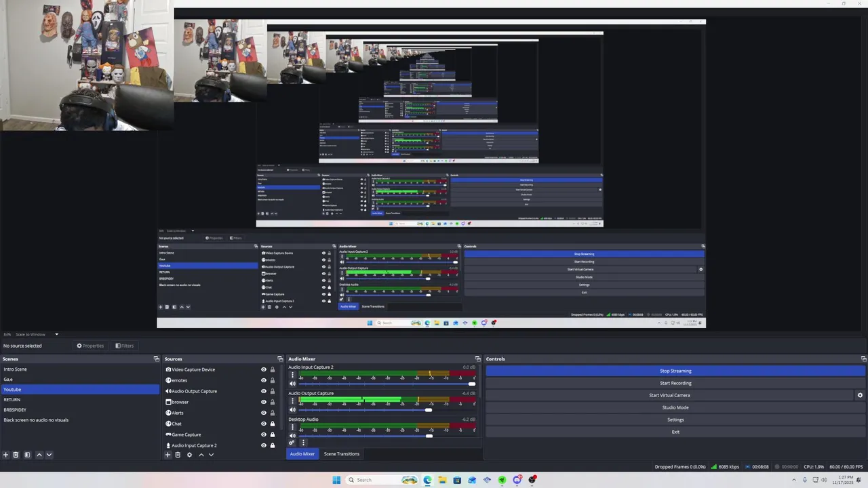Show hidden system tray icons chevron
The height and width of the screenshot is (488, 868).
[794, 480]
